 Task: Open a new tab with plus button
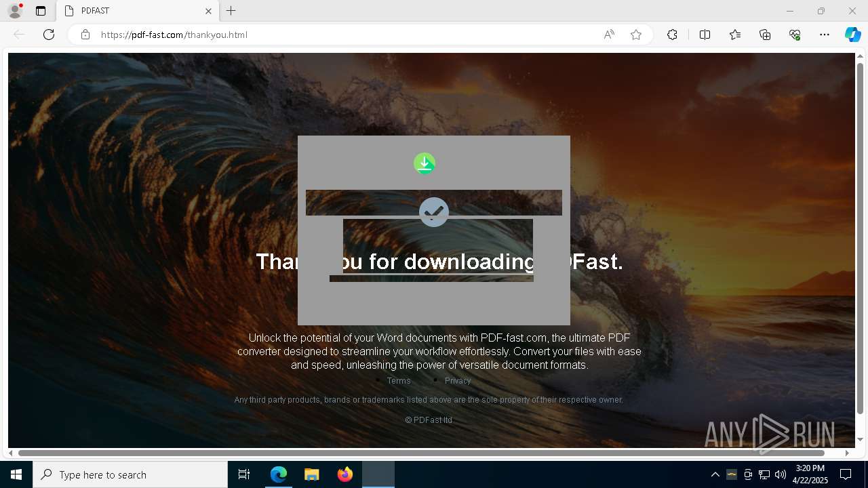pos(231,11)
